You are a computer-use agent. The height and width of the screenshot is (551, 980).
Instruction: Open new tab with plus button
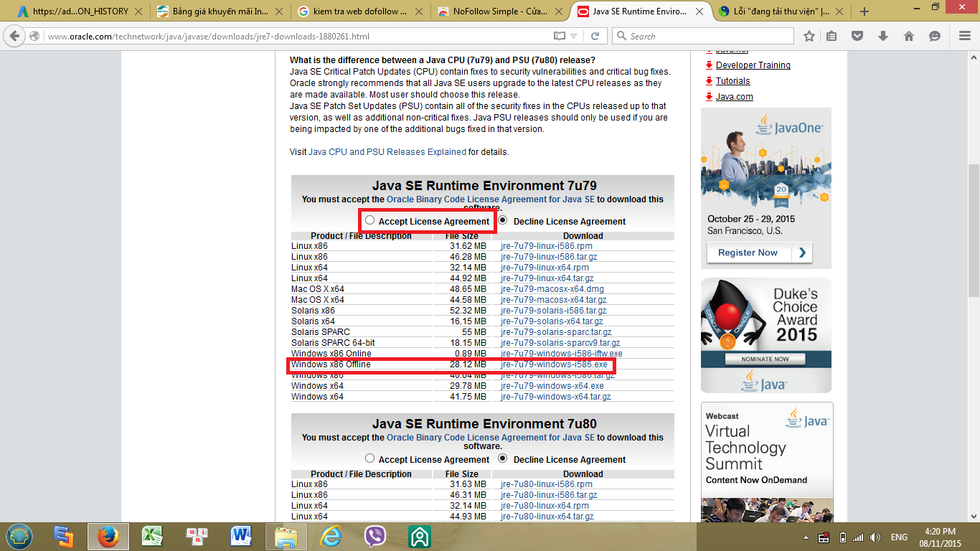pos(864,11)
